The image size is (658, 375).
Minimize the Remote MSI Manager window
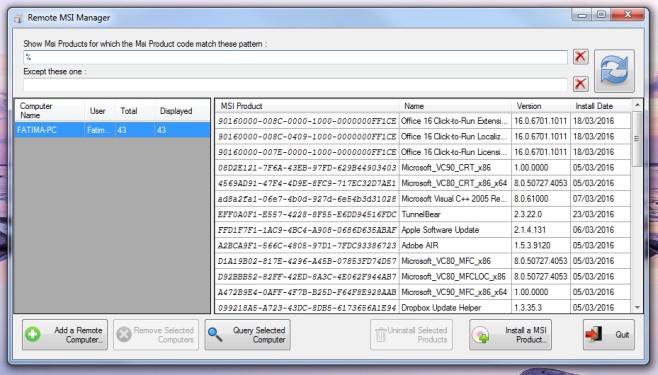pyautogui.click(x=582, y=15)
